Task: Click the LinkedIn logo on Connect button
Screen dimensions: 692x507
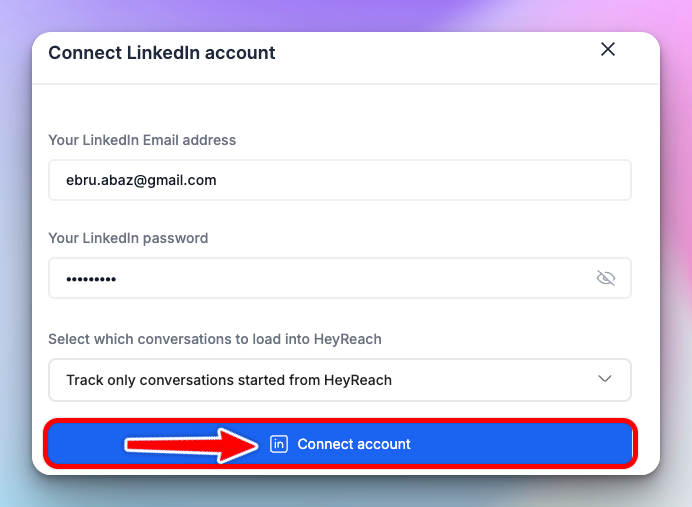Action: (x=278, y=444)
